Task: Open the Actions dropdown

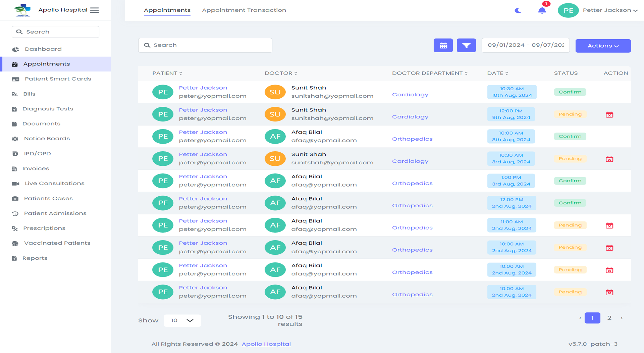Action: 603,46
